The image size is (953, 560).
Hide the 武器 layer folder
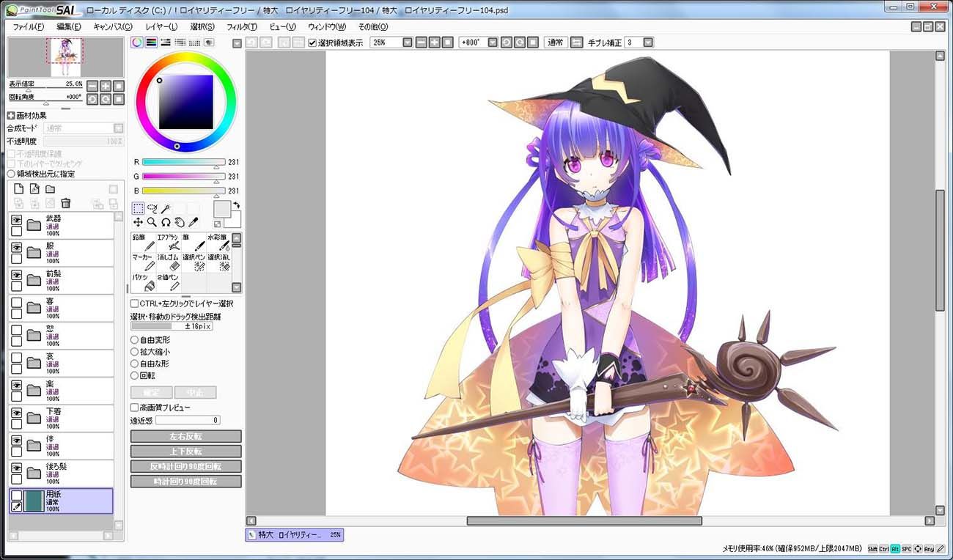(x=16, y=219)
